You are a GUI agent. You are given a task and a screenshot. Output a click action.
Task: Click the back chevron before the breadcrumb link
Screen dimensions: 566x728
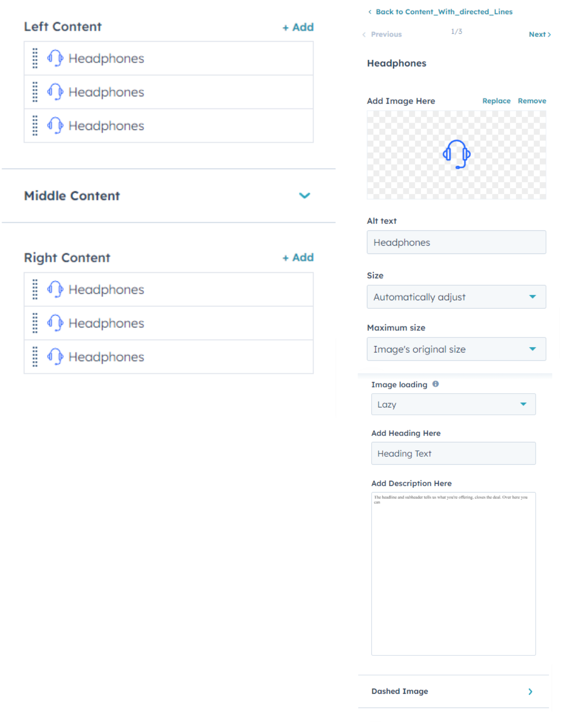[x=369, y=12]
